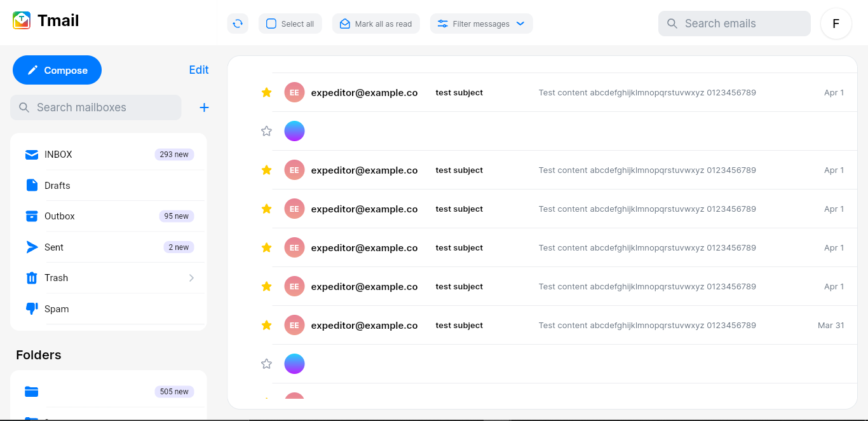Click the add mailbox plus icon
This screenshot has width=868, height=421.
pyautogui.click(x=204, y=107)
